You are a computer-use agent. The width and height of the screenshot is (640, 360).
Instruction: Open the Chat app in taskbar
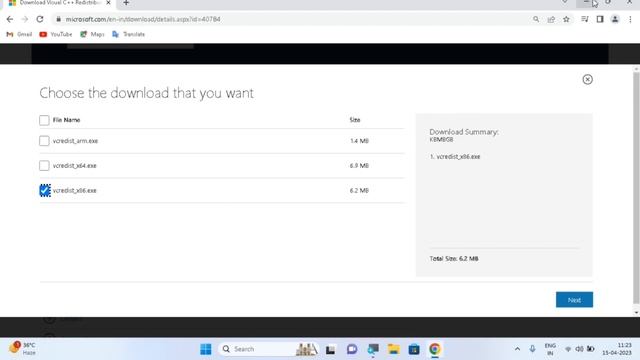coord(352,349)
